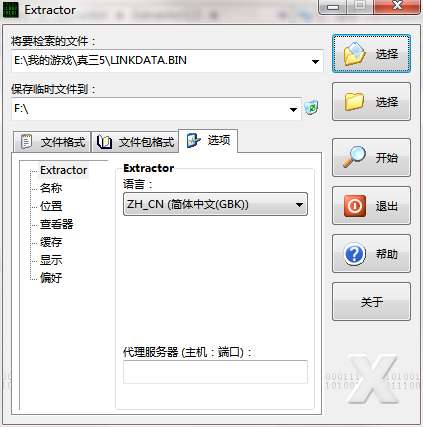The width and height of the screenshot is (423, 427).
Task: Click the Extractor app icon in title bar
Action: tap(11, 10)
